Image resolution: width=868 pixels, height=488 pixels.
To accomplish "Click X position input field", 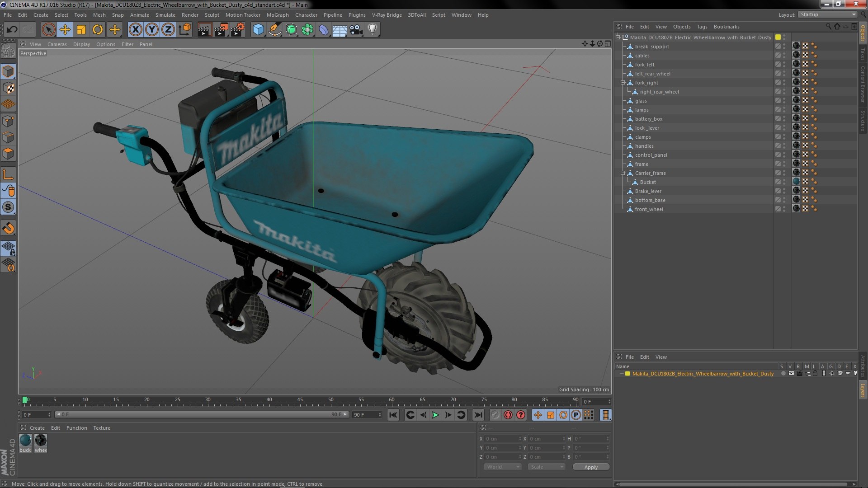I will (x=503, y=439).
